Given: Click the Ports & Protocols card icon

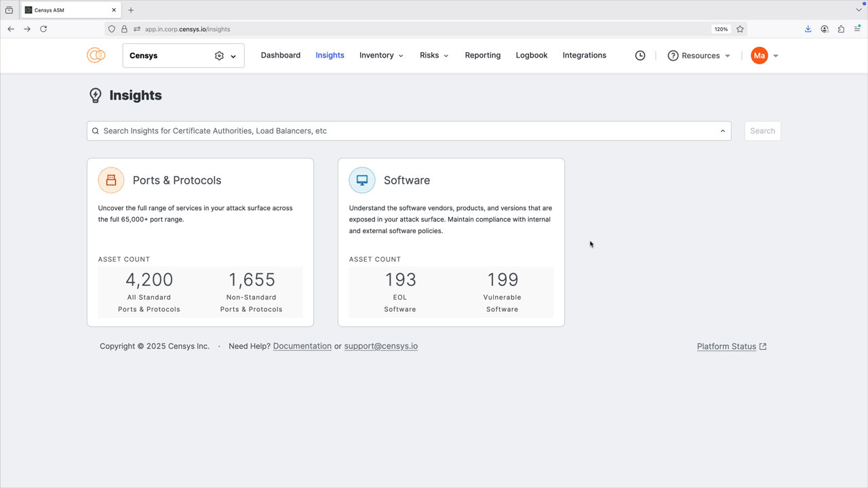Looking at the screenshot, I should click(x=111, y=180).
